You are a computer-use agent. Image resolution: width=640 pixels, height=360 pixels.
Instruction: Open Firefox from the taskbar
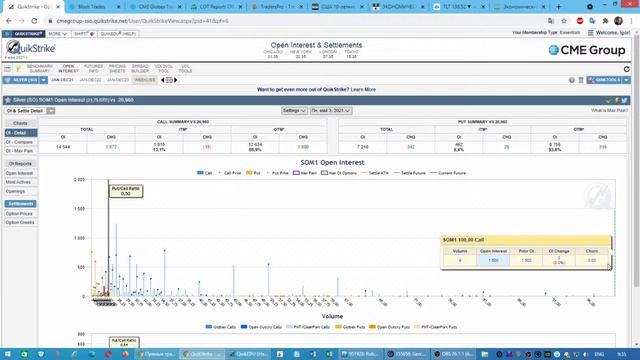point(125,354)
